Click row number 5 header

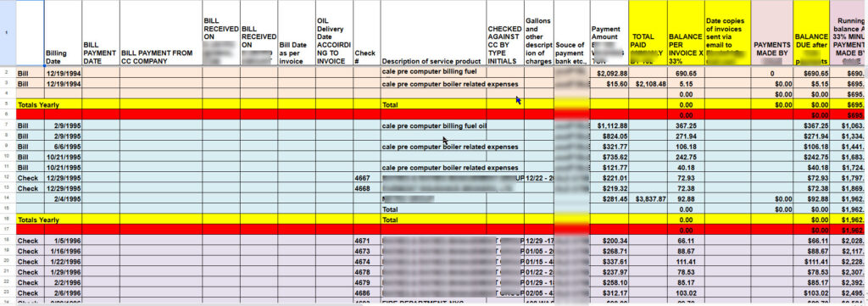coord(8,104)
